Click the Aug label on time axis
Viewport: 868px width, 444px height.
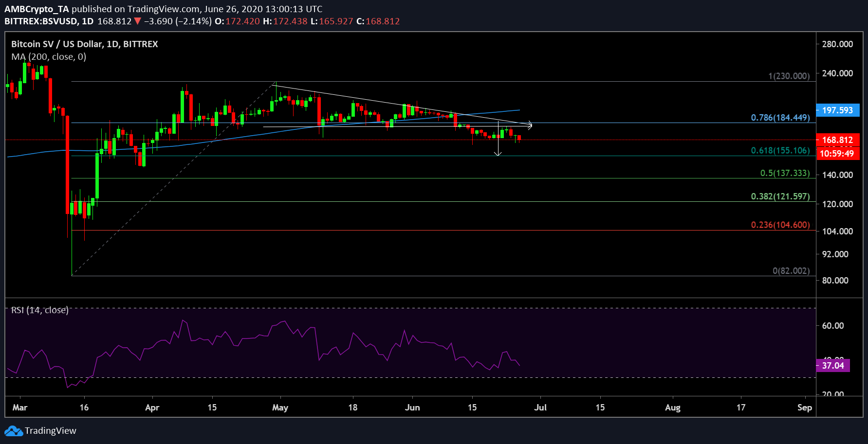click(673, 408)
